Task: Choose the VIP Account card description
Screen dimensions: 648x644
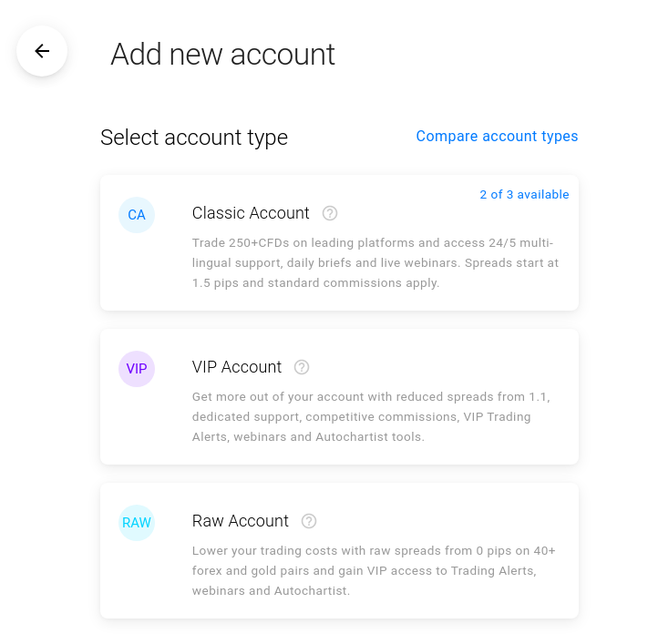Action: click(x=371, y=416)
